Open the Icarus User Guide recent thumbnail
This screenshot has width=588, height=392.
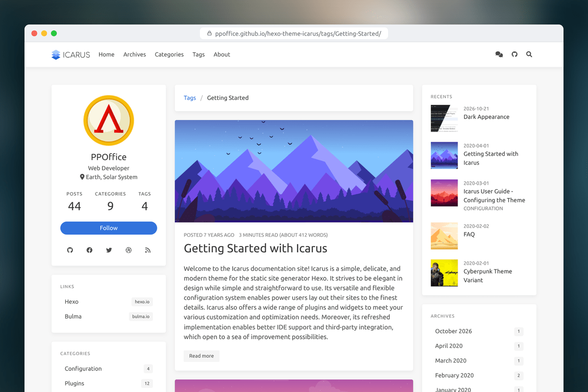[444, 193]
